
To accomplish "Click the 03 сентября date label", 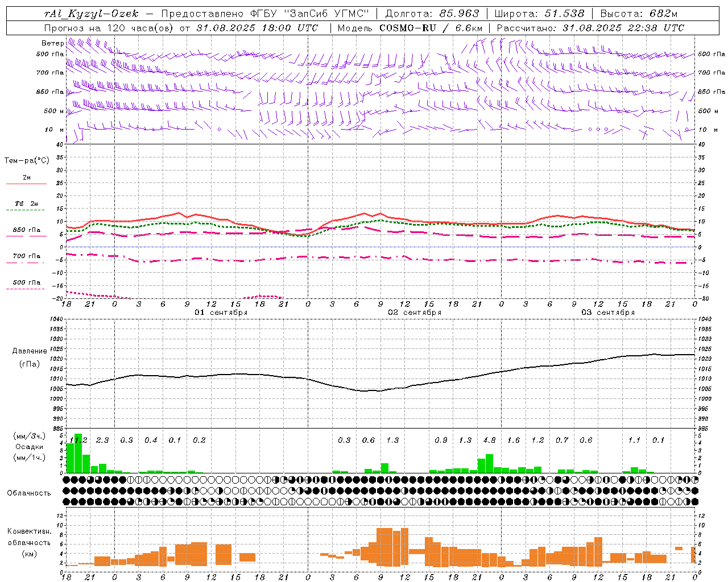I will [x=608, y=313].
